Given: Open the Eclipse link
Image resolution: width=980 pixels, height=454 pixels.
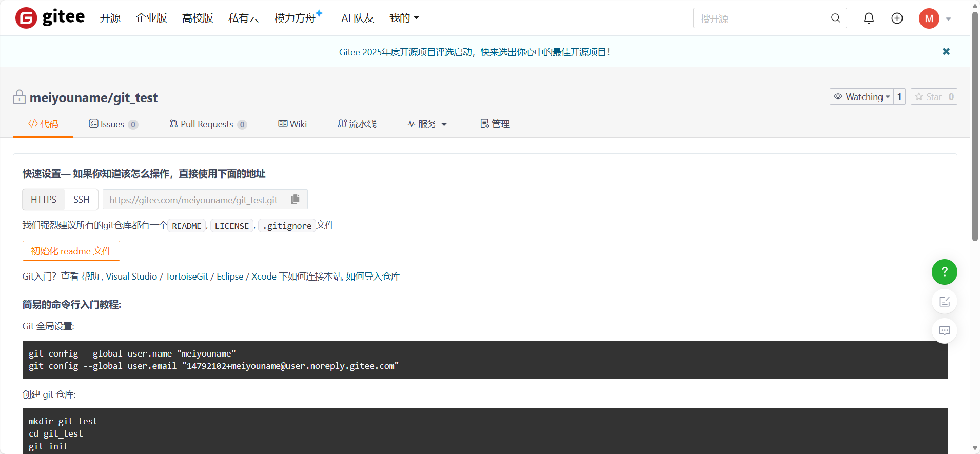Looking at the screenshot, I should point(230,276).
